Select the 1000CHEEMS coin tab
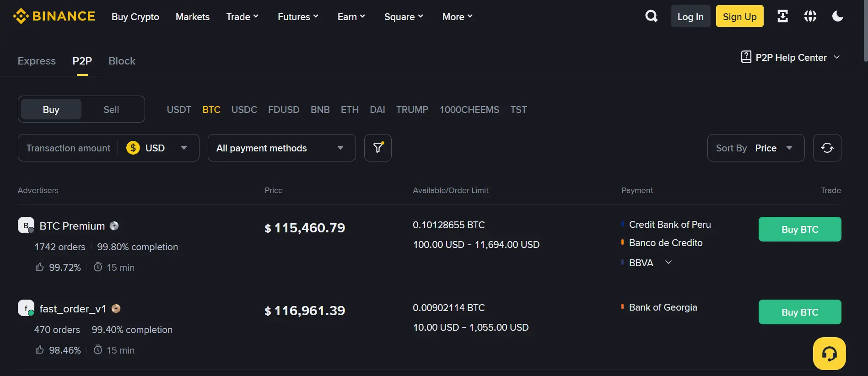This screenshot has height=376, width=868. (x=469, y=110)
